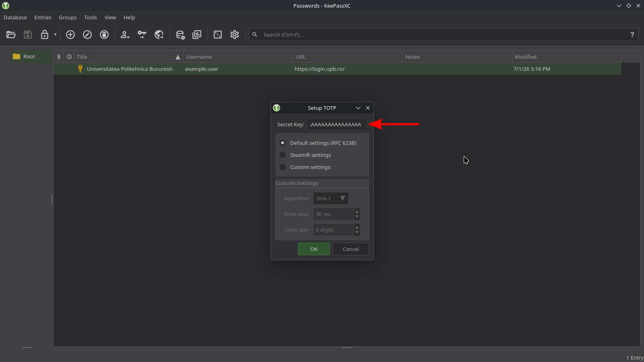Sort by Username column header
The width and height of the screenshot is (644, 362).
[x=238, y=57]
